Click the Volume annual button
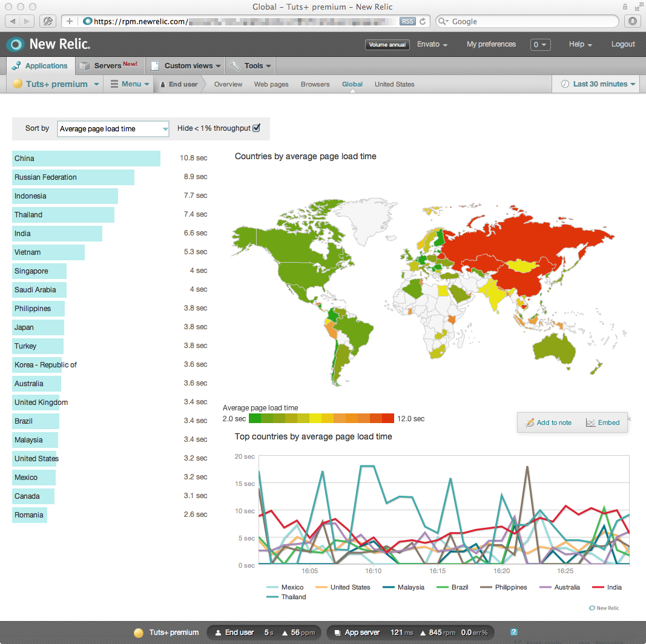Screen dimensions: 646x644 click(x=387, y=44)
